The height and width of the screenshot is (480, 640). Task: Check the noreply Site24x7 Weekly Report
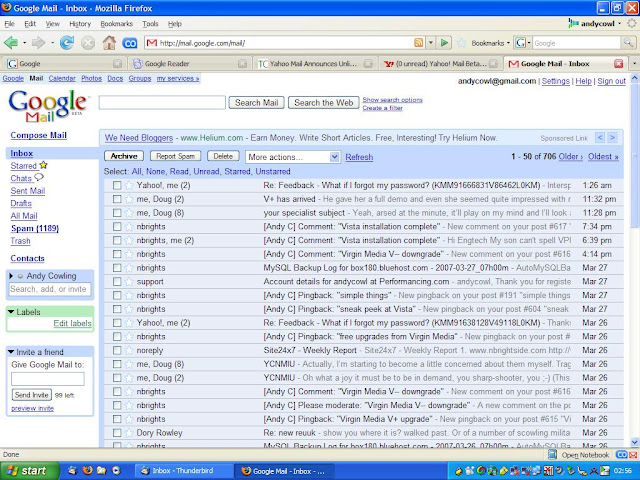(117, 350)
